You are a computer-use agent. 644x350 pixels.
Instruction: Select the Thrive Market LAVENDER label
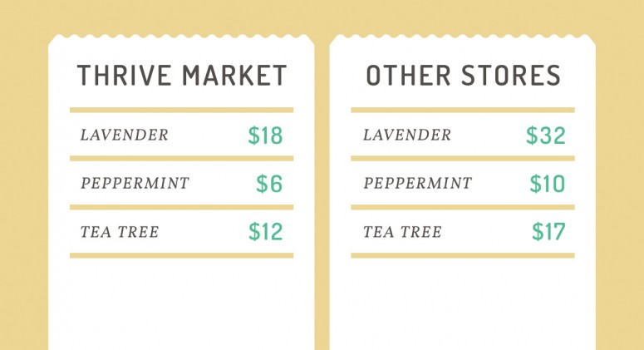(x=124, y=135)
